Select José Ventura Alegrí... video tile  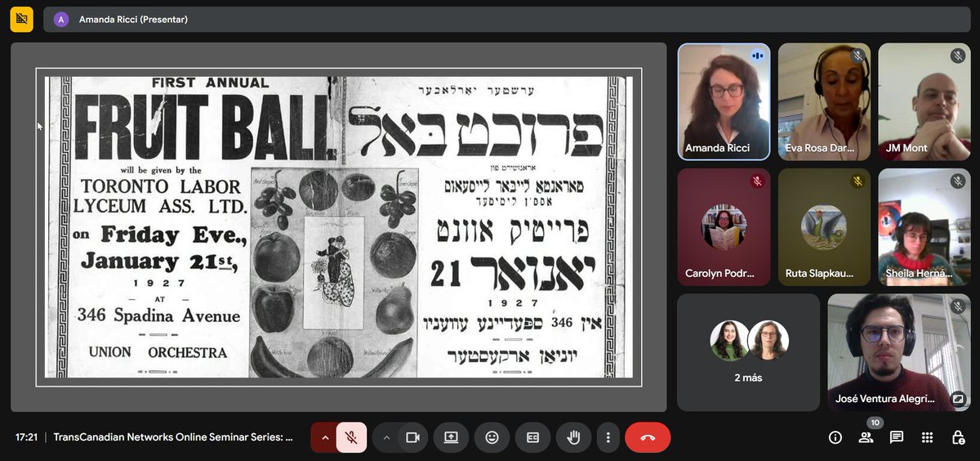click(x=899, y=352)
